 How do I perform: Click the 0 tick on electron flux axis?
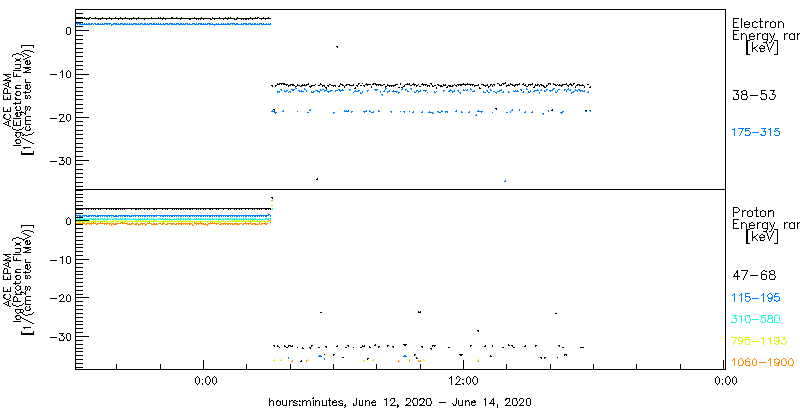[68, 32]
